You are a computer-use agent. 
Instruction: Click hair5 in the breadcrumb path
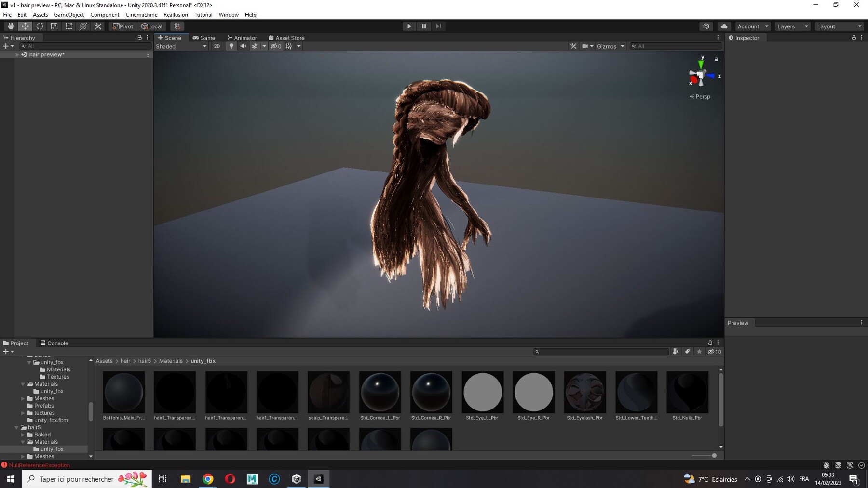[145, 361]
